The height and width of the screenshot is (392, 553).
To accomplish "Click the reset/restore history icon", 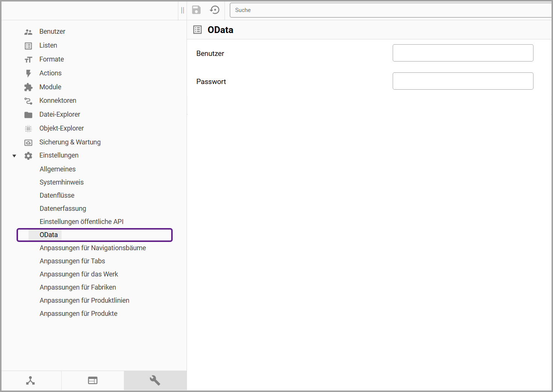I will coord(215,10).
